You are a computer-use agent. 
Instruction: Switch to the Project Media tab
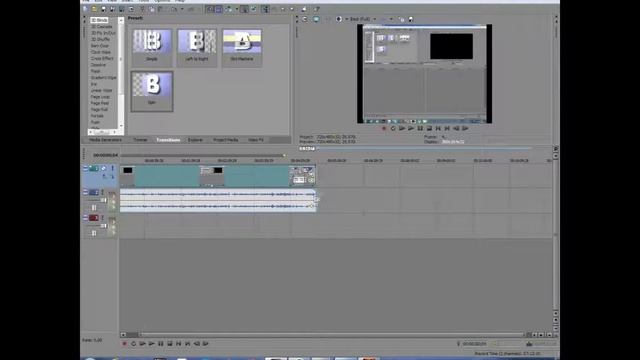pyautogui.click(x=225, y=140)
